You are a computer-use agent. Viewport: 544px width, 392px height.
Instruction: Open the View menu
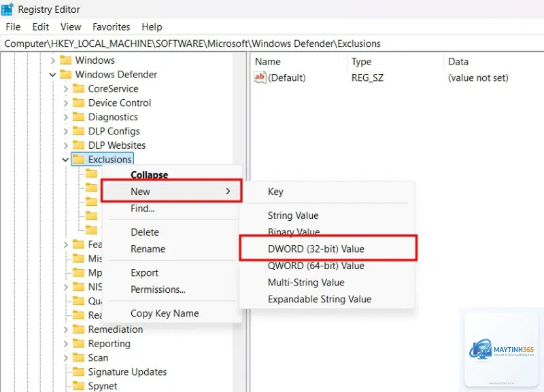point(71,27)
